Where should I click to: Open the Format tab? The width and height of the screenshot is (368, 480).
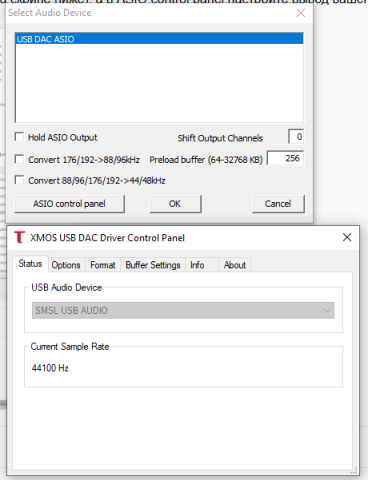click(103, 265)
